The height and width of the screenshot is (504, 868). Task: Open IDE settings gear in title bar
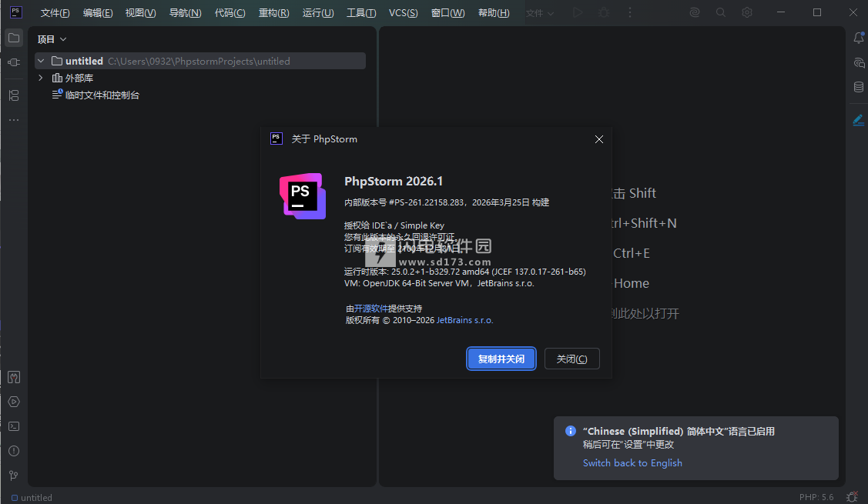pos(747,13)
